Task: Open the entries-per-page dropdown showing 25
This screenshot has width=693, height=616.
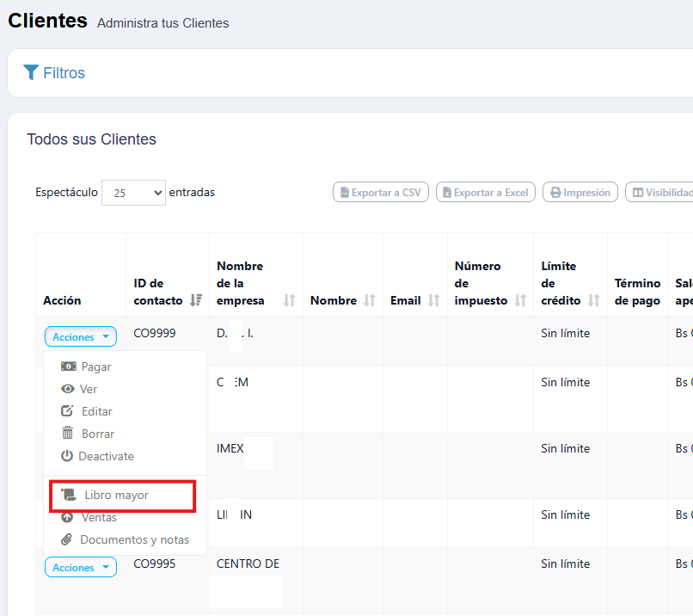Action: coord(133,193)
